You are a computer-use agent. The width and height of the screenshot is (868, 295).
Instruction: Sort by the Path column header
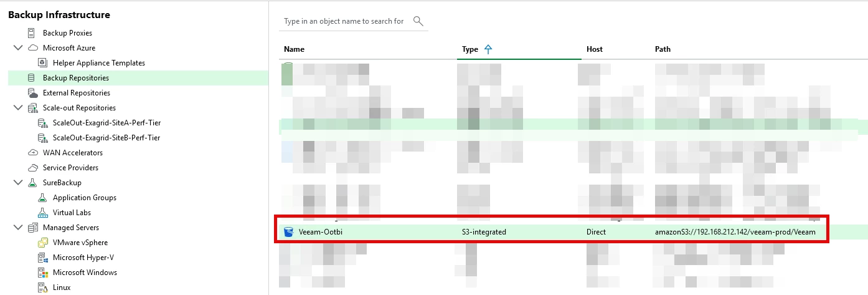click(663, 49)
